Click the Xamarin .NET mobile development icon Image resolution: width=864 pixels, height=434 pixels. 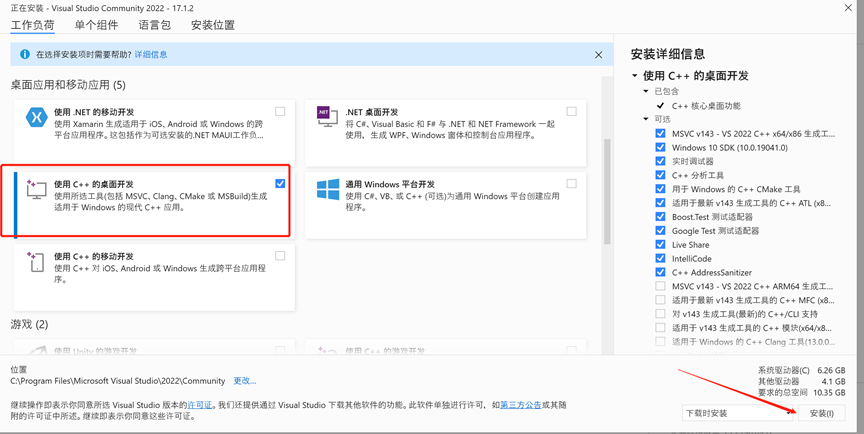37,117
